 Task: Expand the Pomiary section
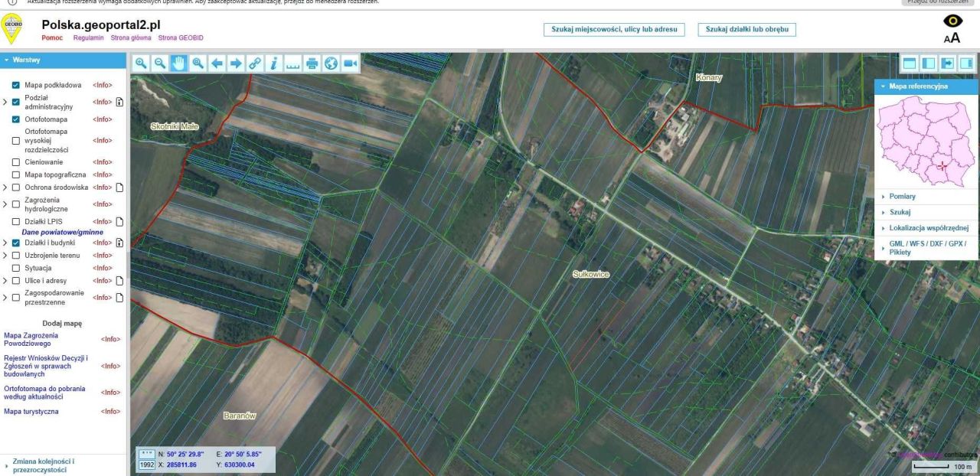tap(926, 197)
